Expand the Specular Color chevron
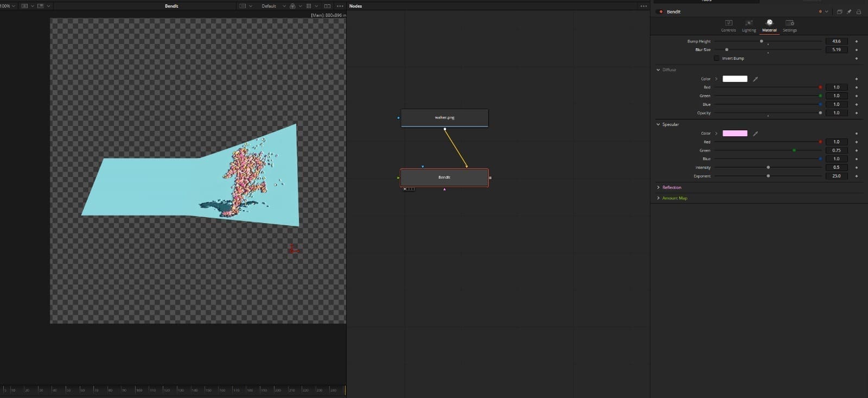The height and width of the screenshot is (398, 868). point(716,133)
